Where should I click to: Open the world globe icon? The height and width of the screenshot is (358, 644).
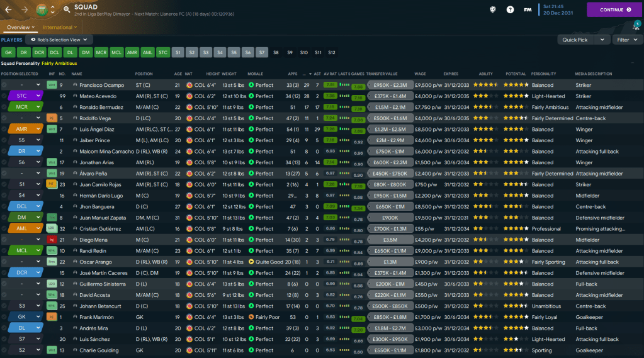pyautogui.click(x=493, y=9)
